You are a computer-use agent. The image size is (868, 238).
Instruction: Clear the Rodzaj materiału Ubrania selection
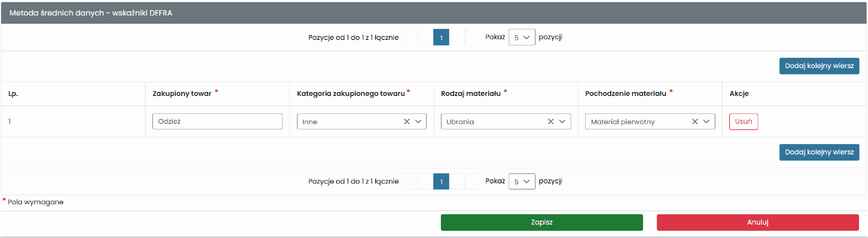(551, 121)
